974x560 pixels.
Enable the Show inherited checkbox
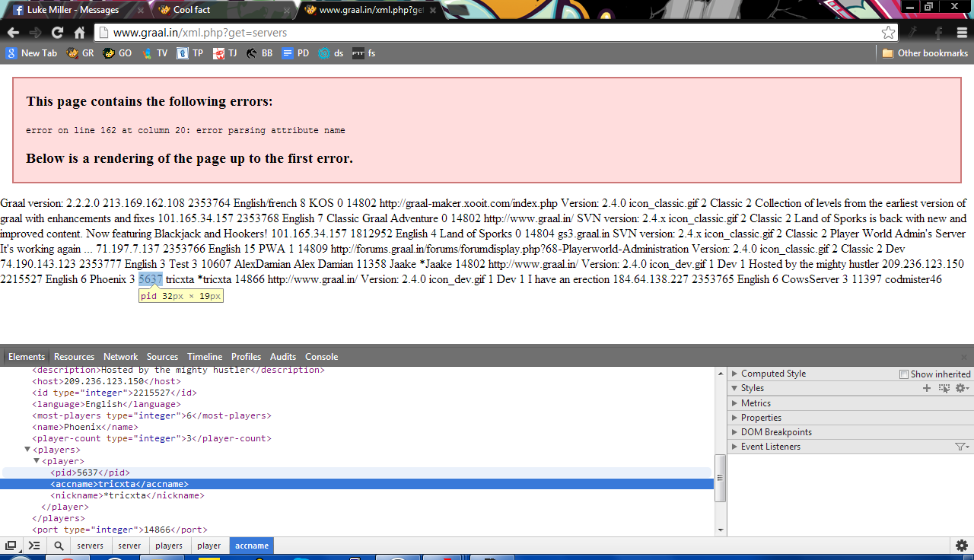(904, 374)
